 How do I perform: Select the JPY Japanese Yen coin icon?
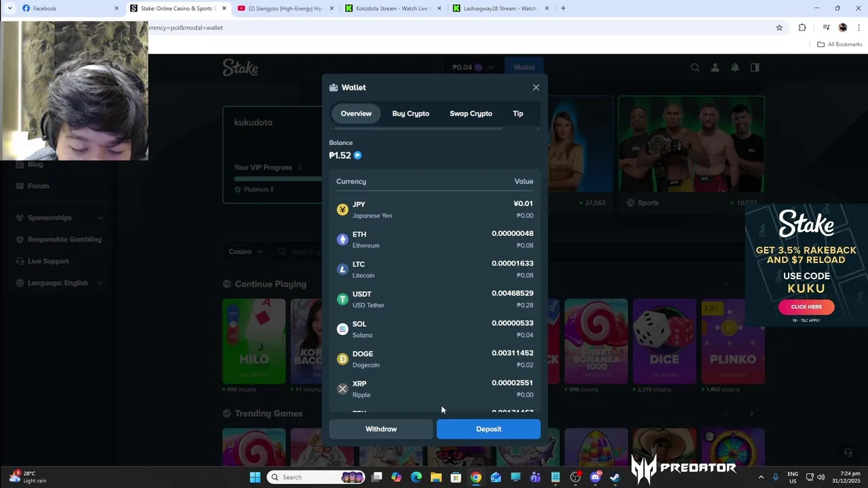[342, 210]
